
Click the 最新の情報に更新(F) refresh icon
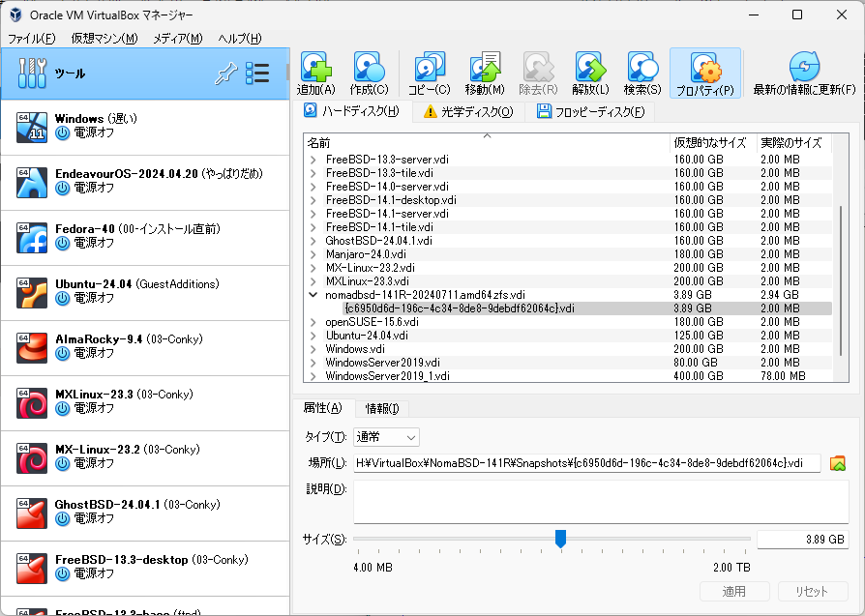[804, 68]
